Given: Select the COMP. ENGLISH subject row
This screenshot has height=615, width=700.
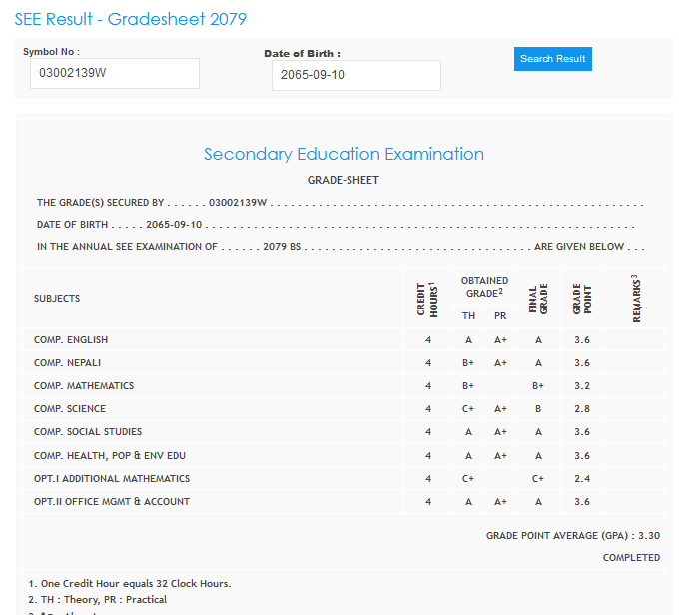Looking at the screenshot, I should 71,340.
